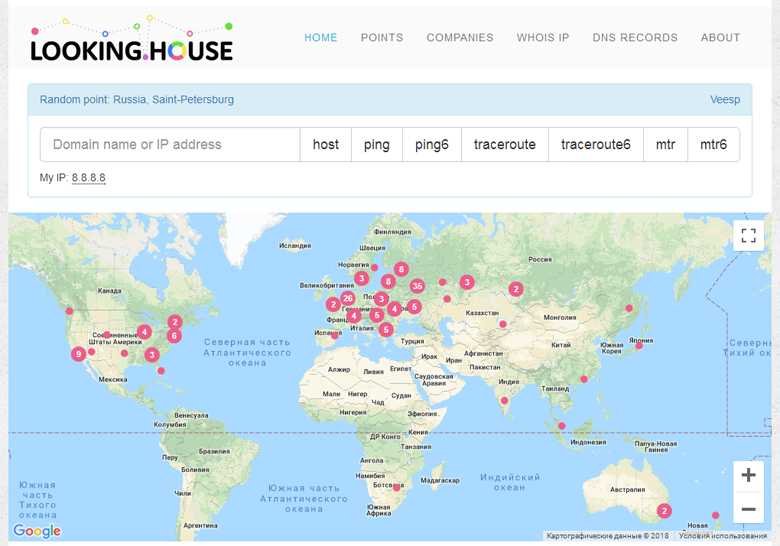Select the 2 cluster marker in Siberia
This screenshot has height=546, width=780.
pos(516,289)
